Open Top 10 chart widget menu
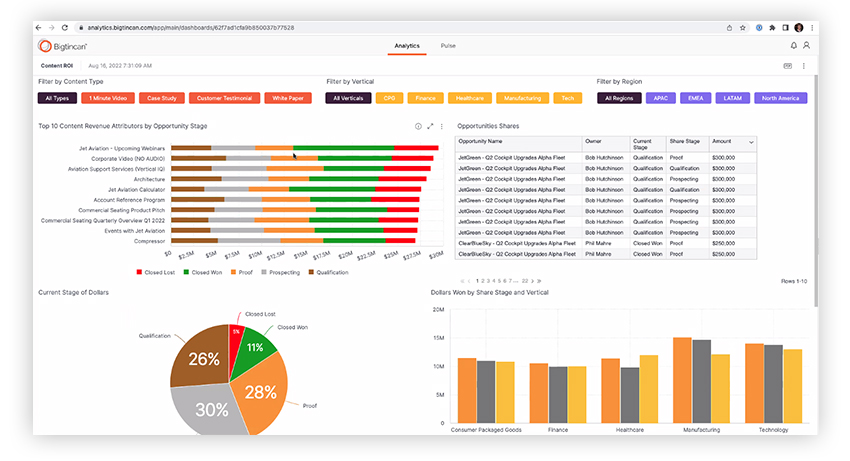Screen dimensions: 850x461 pos(441,126)
